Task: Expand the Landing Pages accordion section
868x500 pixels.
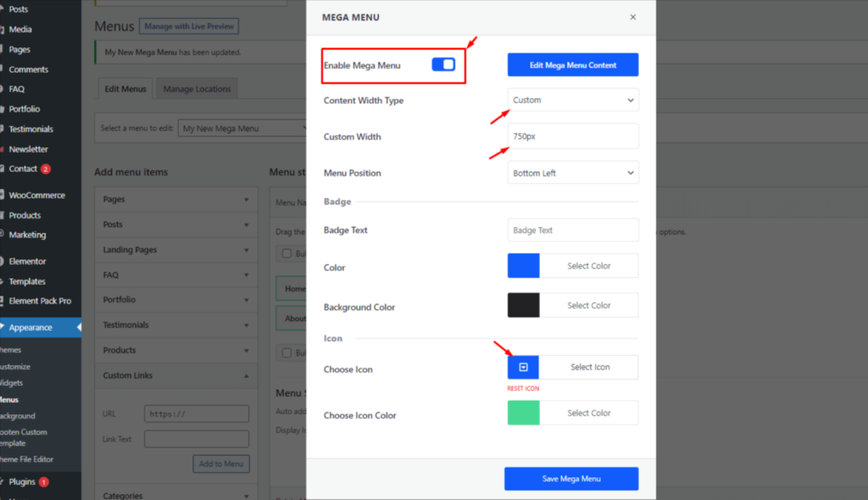Action: point(175,250)
